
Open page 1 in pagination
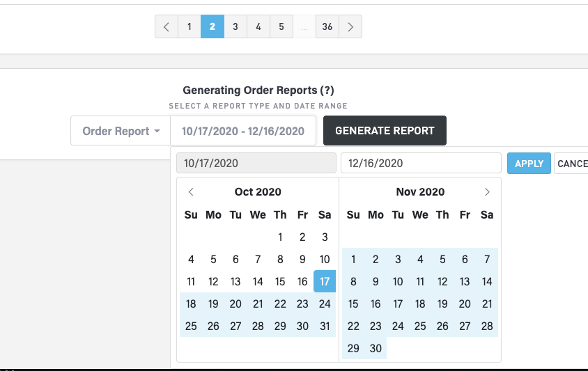click(189, 27)
